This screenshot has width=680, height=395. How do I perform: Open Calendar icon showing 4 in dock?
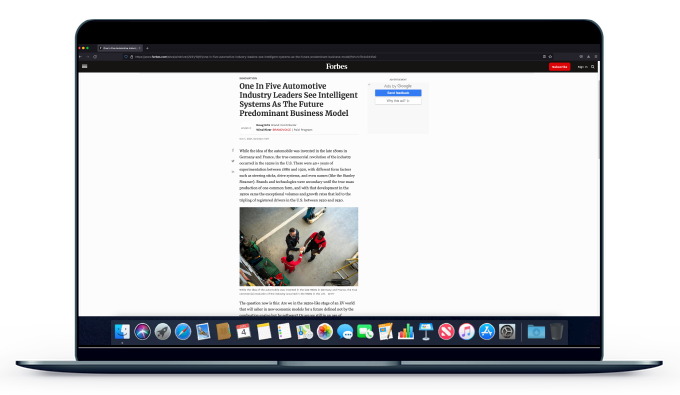click(243, 332)
